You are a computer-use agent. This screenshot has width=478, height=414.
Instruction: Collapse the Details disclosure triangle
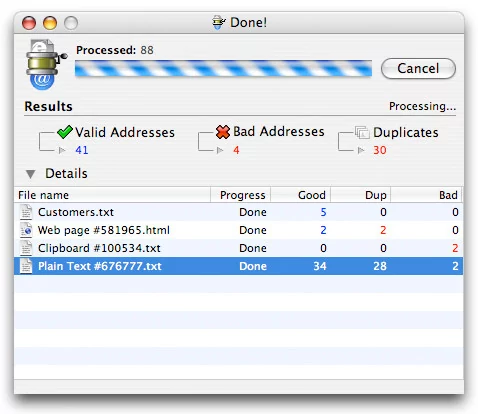point(31,174)
